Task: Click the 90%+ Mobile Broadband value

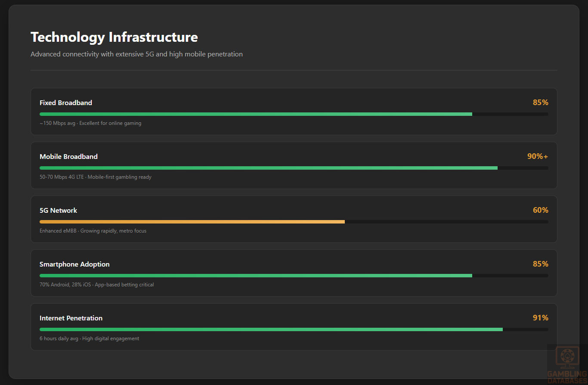Action: coord(537,156)
